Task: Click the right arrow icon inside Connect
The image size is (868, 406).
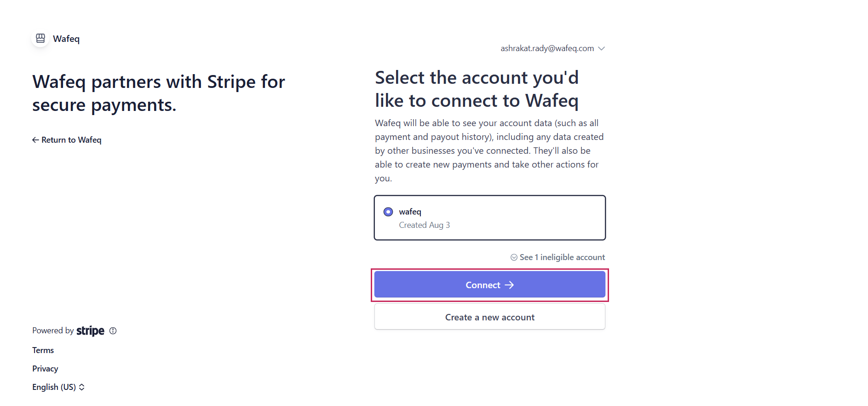Action: click(509, 285)
